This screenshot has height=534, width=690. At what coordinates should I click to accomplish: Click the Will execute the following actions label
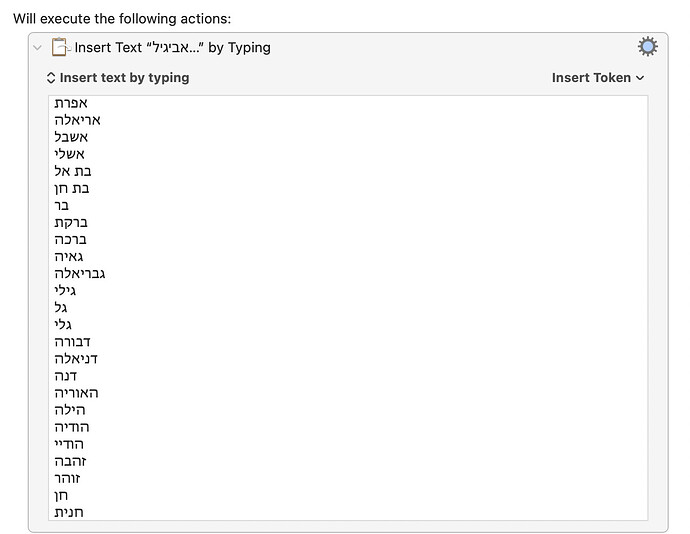click(x=122, y=19)
